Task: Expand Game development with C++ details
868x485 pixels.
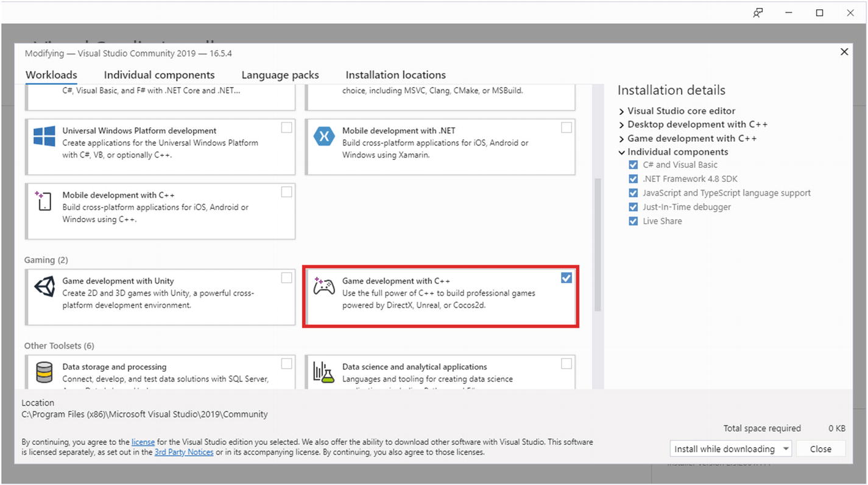Action: (621, 139)
